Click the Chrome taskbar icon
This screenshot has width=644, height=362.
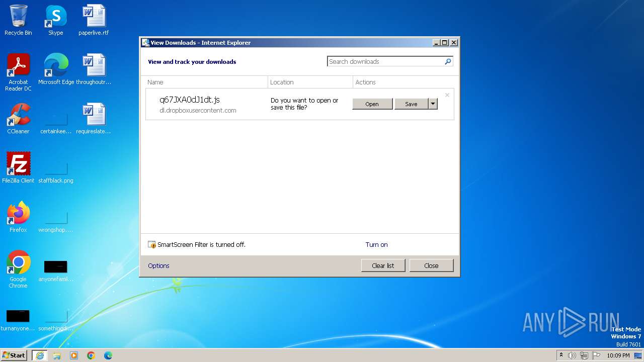tap(91, 355)
